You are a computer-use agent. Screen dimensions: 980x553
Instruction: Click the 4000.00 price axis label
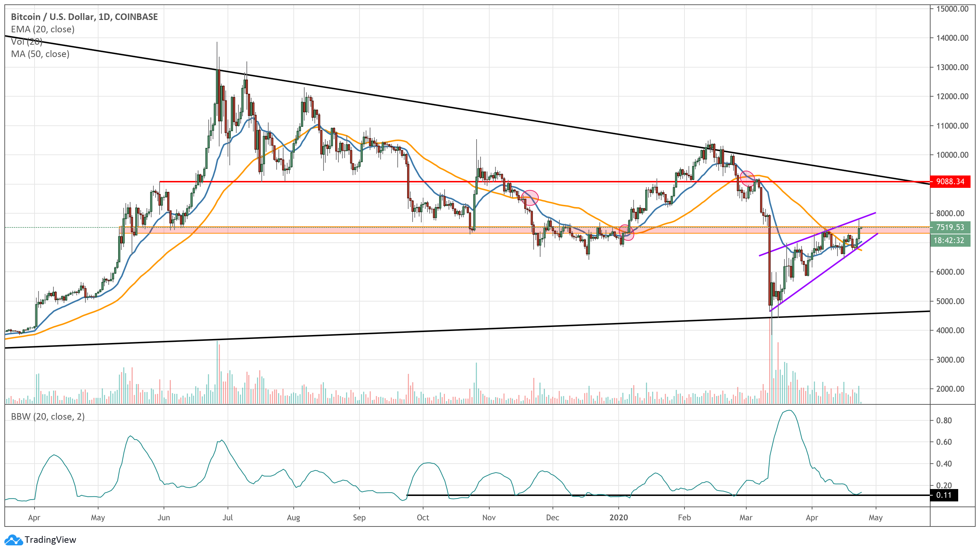point(950,331)
